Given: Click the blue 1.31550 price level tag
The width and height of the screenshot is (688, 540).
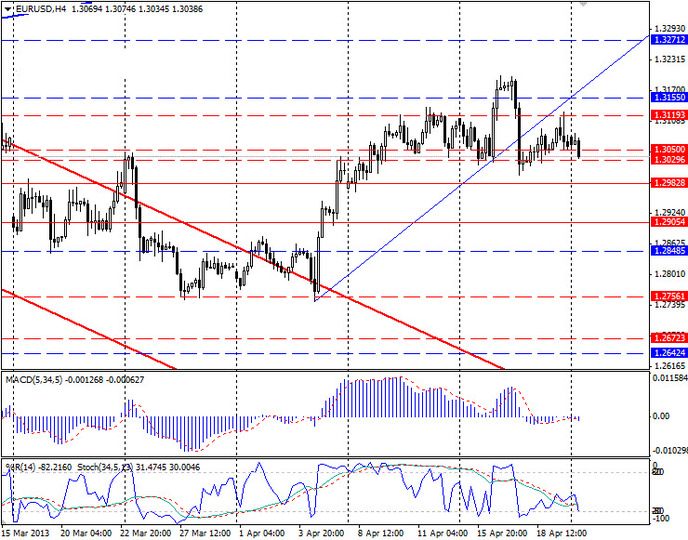Looking at the screenshot, I should pyautogui.click(x=667, y=98).
